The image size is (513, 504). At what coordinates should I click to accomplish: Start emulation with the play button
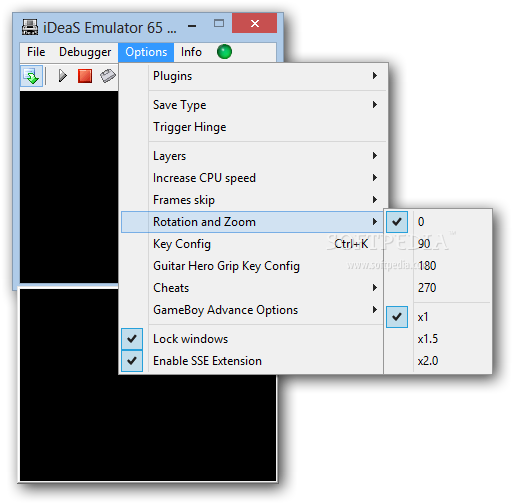(x=62, y=76)
